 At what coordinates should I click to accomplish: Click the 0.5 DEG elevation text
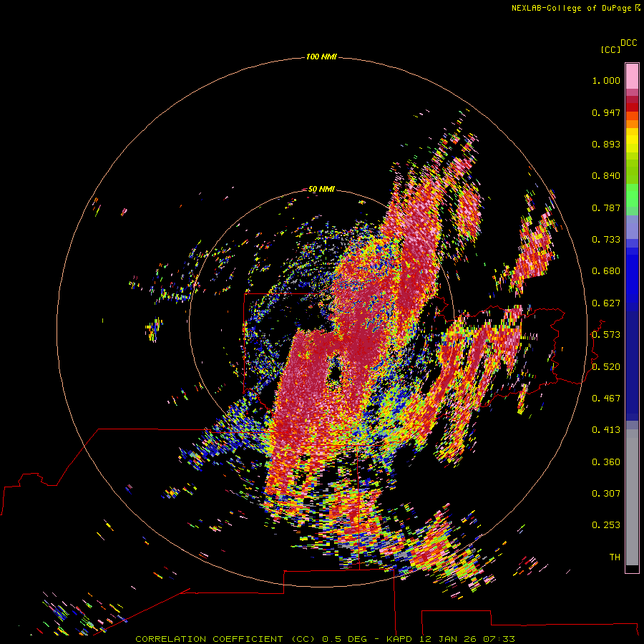[x=345, y=639]
